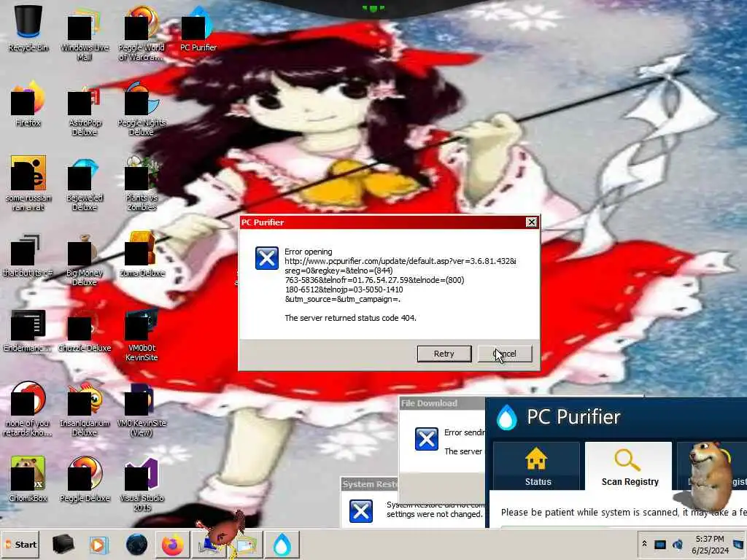Click the File Download dialog title bar

[x=441, y=403]
